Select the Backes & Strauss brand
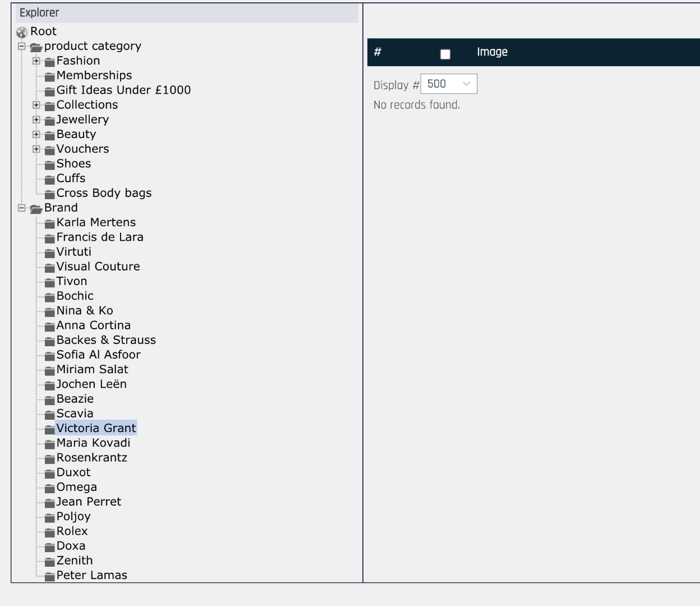Screen dimensions: 700x606 point(106,340)
